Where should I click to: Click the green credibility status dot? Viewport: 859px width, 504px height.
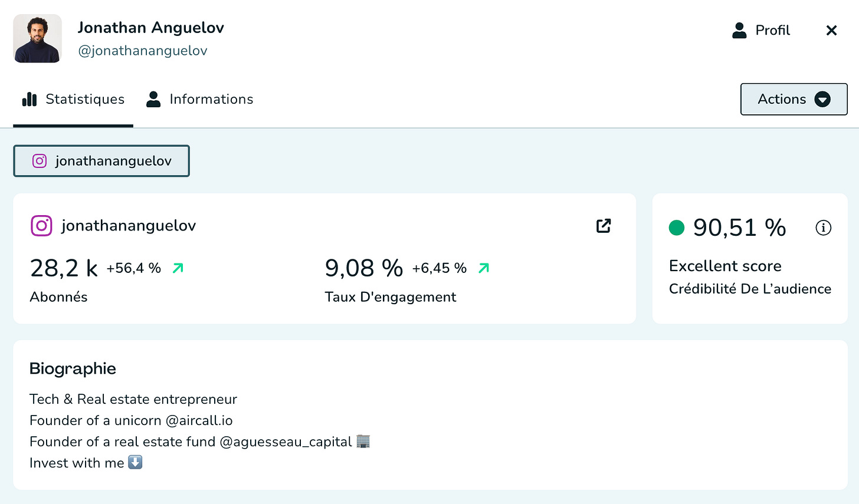[677, 228]
